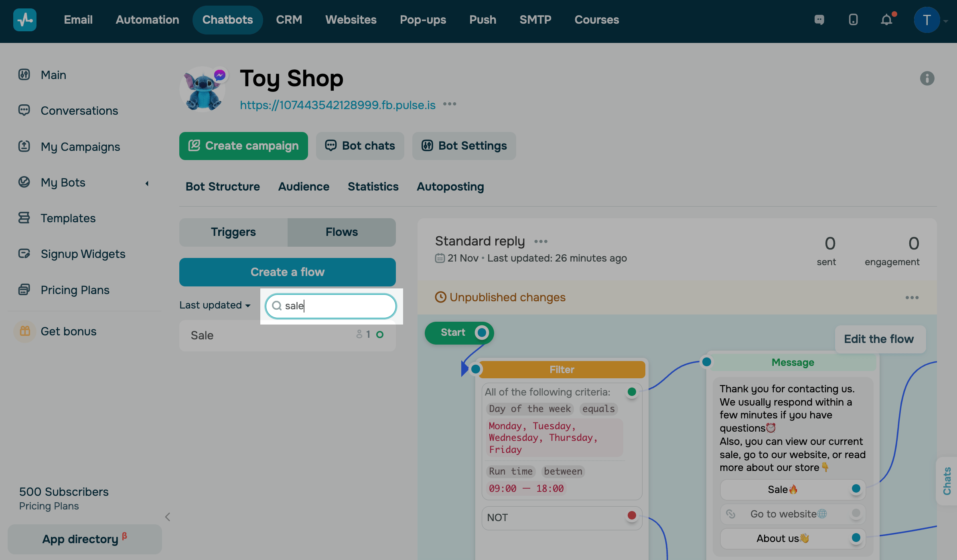
Task: Collapse the My Bots sidebar section
Action: [147, 183]
